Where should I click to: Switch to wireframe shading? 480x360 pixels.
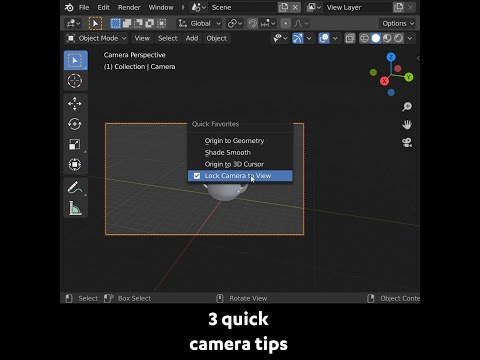coord(364,38)
